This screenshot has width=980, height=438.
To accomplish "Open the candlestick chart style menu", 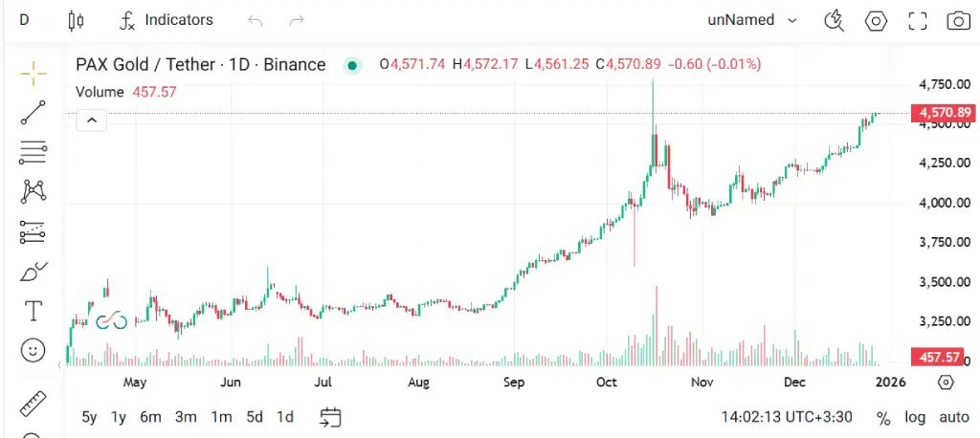I will [x=78, y=20].
